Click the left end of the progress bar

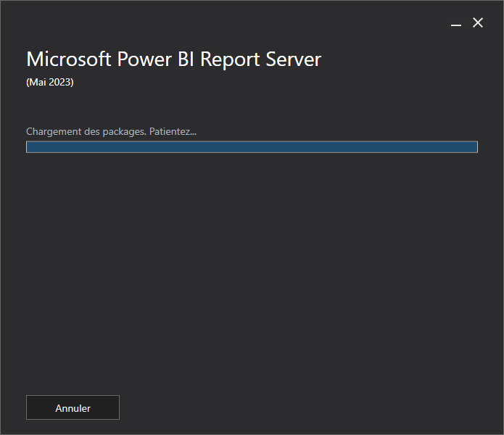pyautogui.click(x=29, y=147)
